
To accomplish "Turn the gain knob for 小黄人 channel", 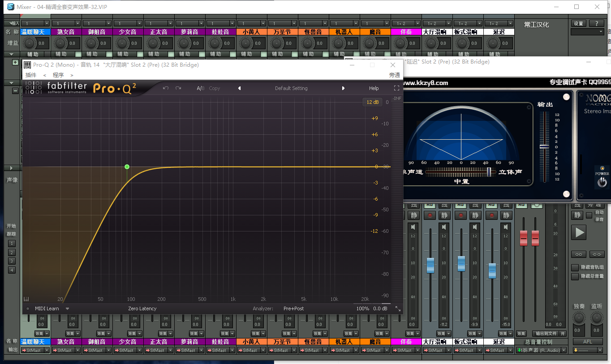I will [246, 43].
